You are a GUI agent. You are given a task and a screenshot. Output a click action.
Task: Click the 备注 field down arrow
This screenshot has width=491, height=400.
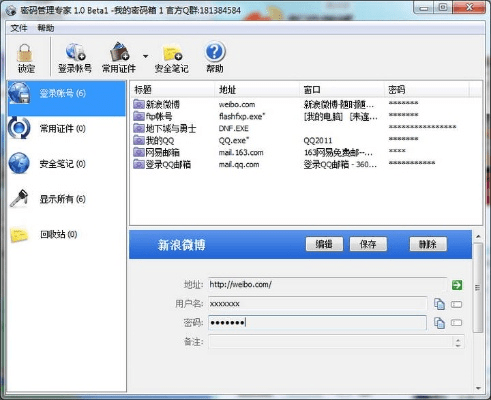pyautogui.click(x=458, y=345)
